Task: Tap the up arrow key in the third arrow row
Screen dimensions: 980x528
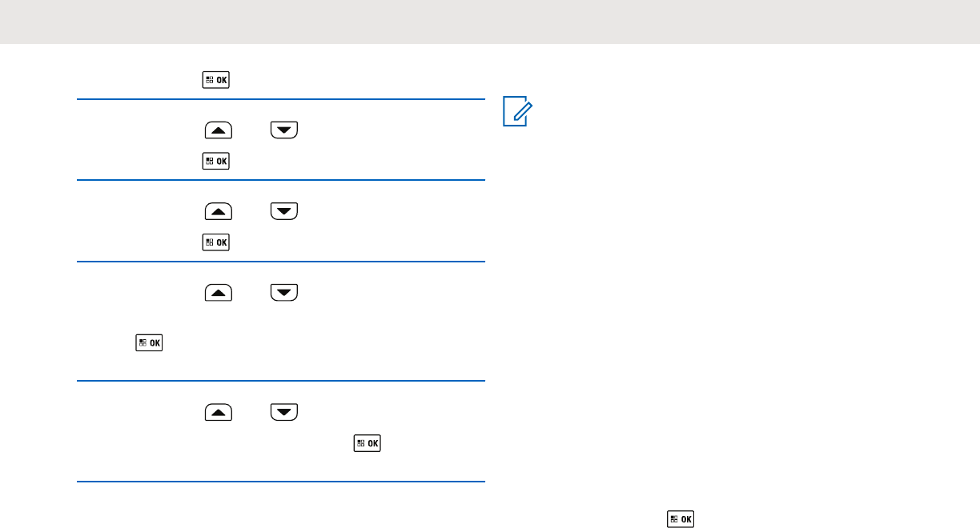Action: (219, 292)
